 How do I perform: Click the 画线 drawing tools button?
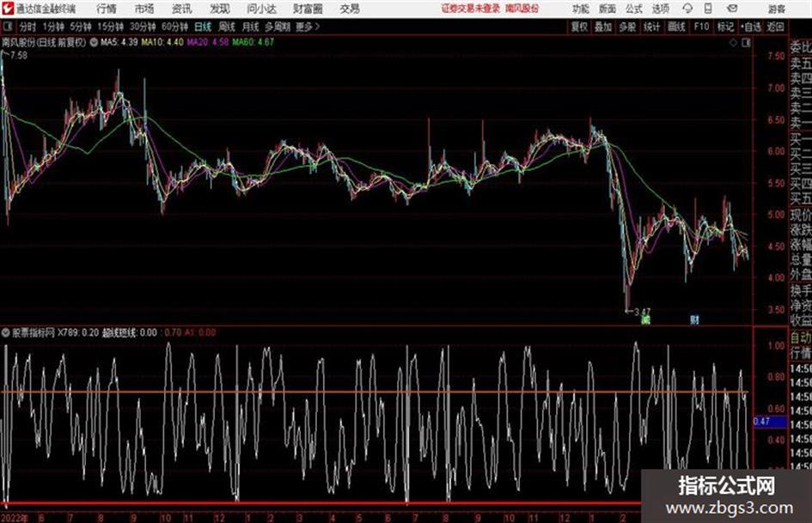pyautogui.click(x=676, y=27)
